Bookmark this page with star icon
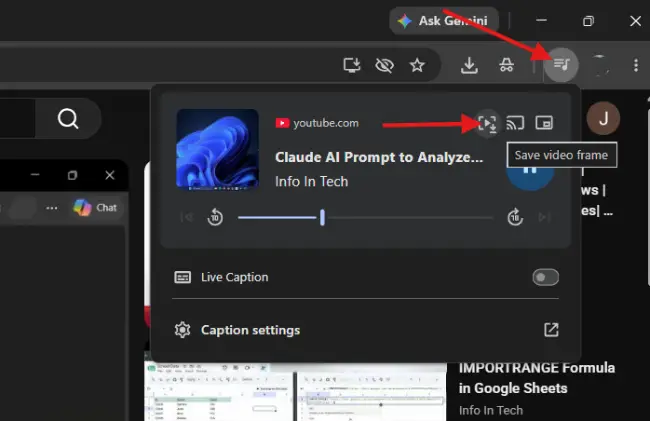Image resolution: width=650 pixels, height=421 pixels. (x=417, y=65)
